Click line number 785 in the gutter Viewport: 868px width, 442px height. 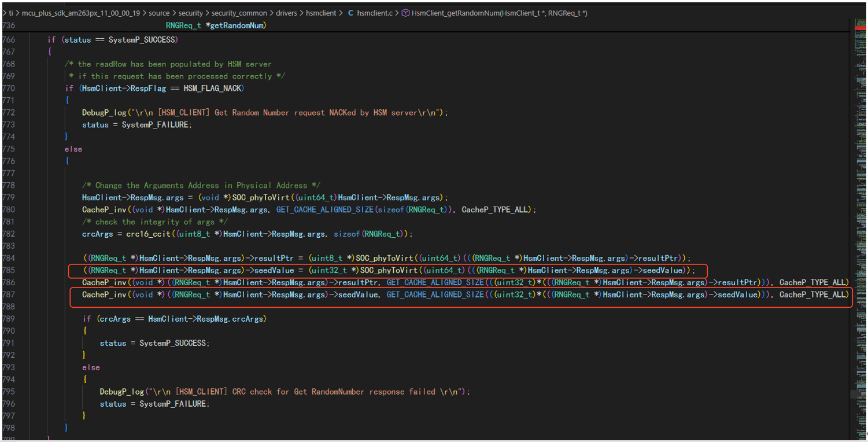[x=9, y=270]
